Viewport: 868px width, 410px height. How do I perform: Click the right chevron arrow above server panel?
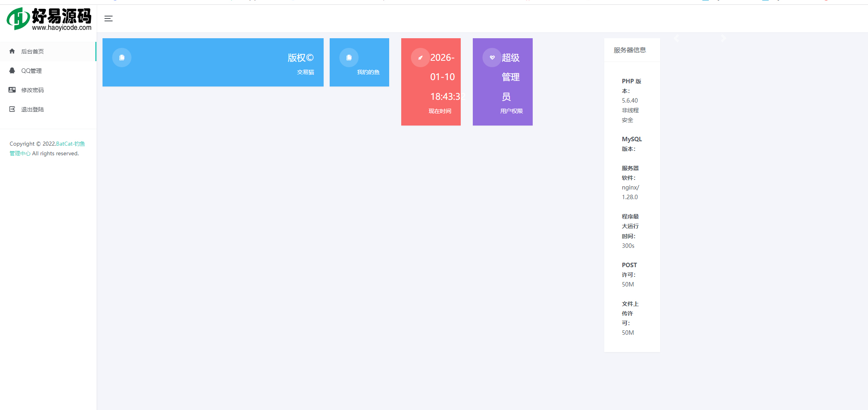coord(723,38)
